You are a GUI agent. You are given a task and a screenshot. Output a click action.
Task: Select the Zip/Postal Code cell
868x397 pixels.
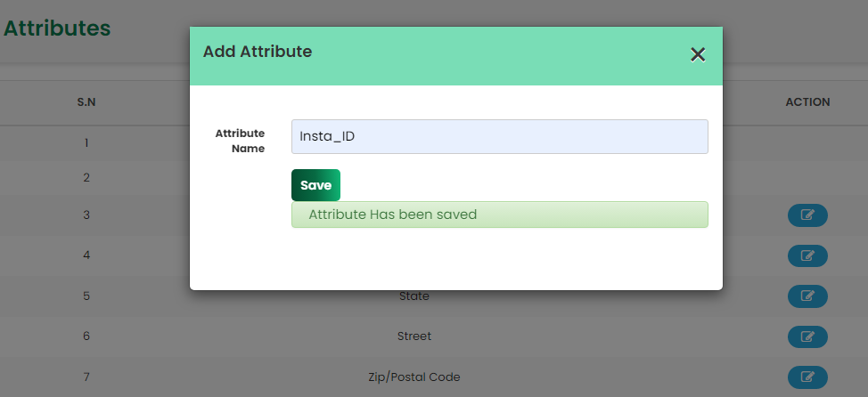coord(414,377)
